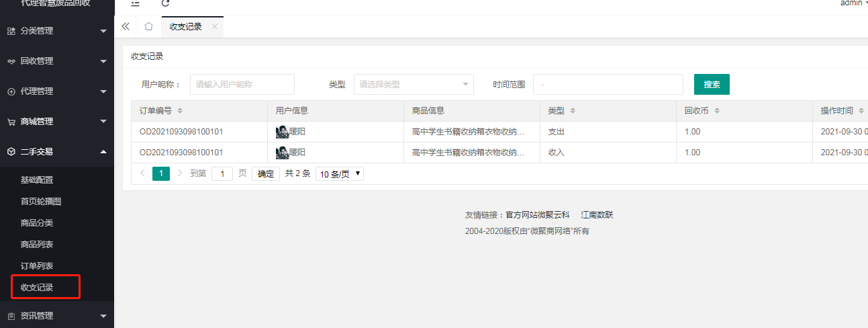Expand the 代理管理 sidebar menu

57,91
